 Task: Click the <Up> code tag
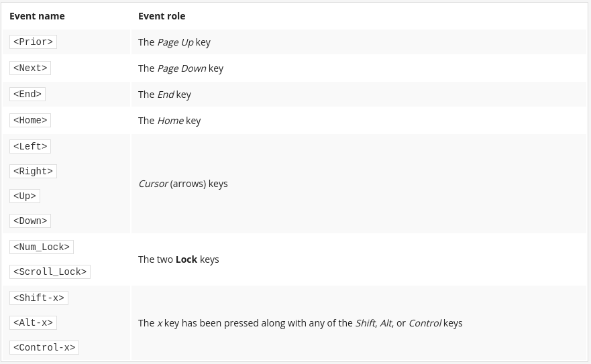[x=25, y=196]
